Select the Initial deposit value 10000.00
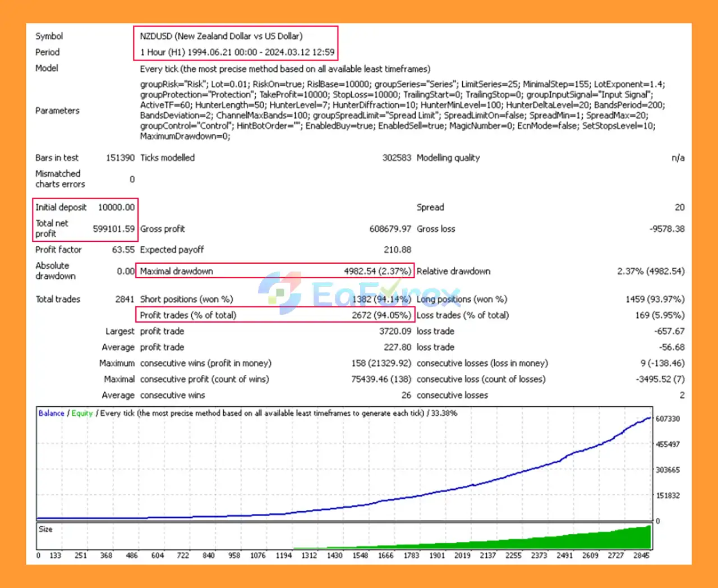This screenshot has width=718, height=588. [116, 207]
